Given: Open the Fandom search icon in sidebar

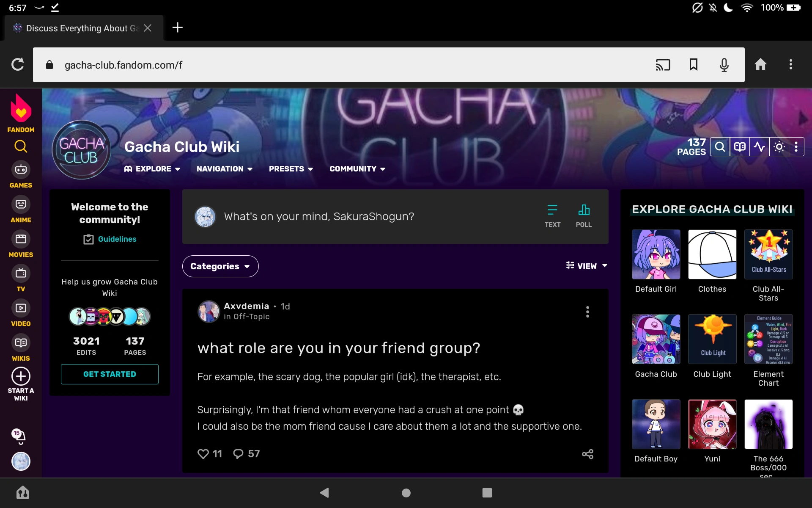Looking at the screenshot, I should click(x=21, y=146).
